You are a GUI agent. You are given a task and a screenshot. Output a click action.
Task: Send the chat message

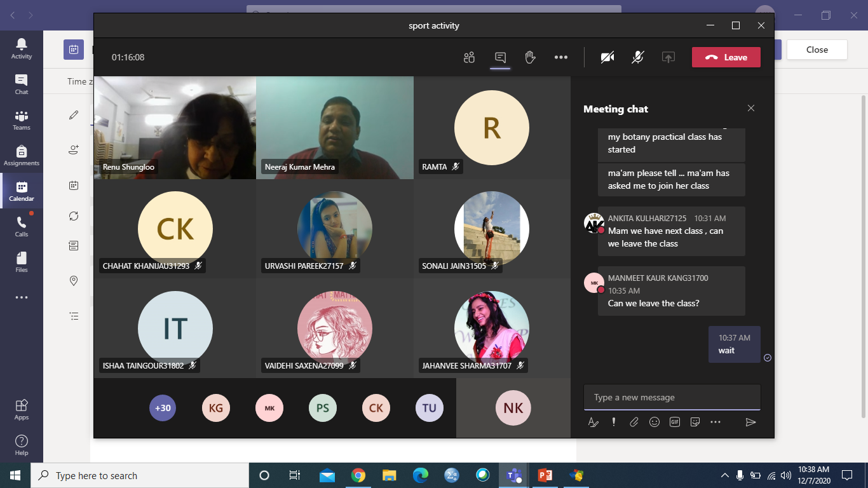pyautogui.click(x=750, y=422)
